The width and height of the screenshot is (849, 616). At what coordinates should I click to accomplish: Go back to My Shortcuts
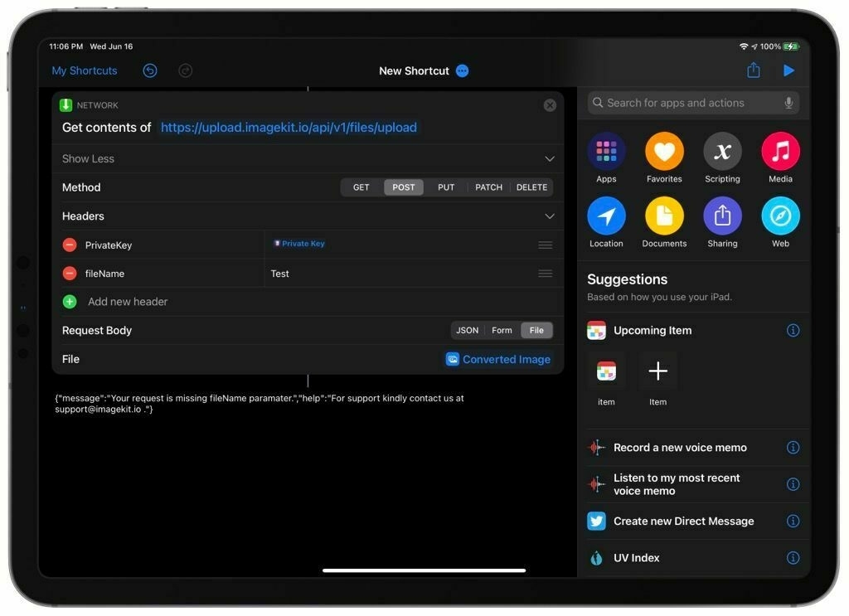coord(85,71)
